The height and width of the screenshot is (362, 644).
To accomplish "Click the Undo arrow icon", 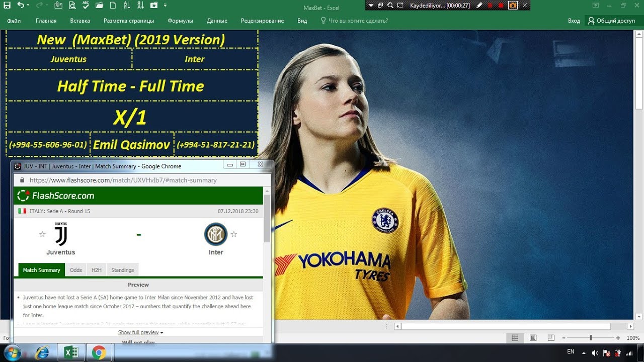I will pyautogui.click(x=20, y=5).
